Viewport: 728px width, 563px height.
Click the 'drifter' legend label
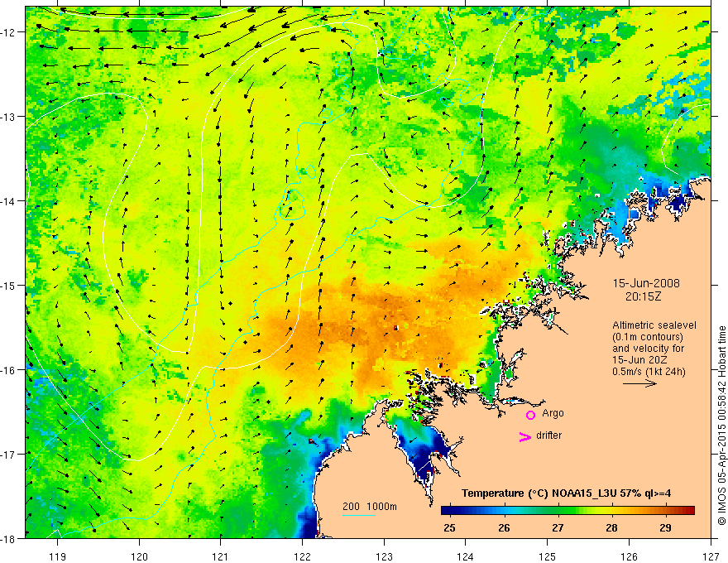[x=548, y=435]
